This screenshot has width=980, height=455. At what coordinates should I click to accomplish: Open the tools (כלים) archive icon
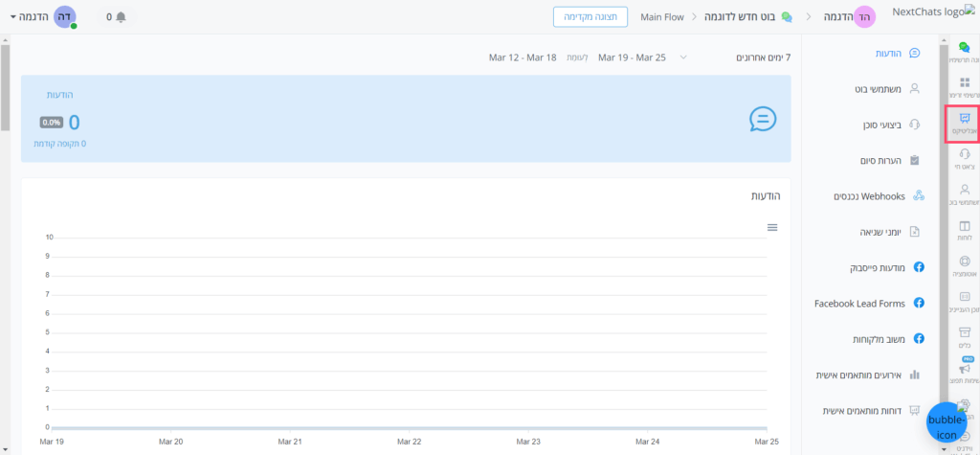tap(964, 332)
